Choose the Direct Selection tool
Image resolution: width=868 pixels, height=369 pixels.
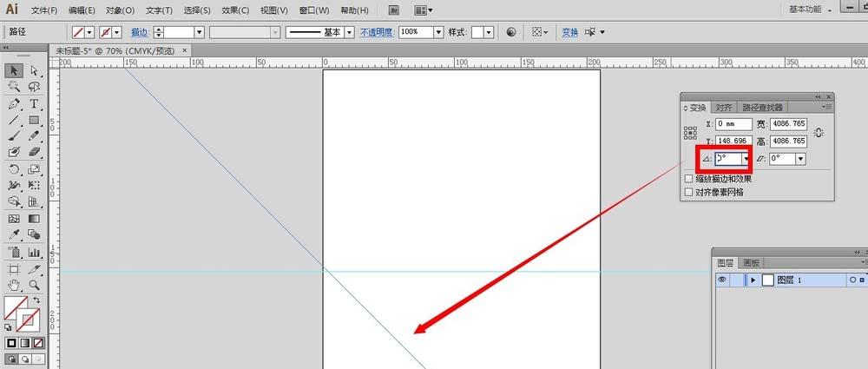[x=34, y=70]
